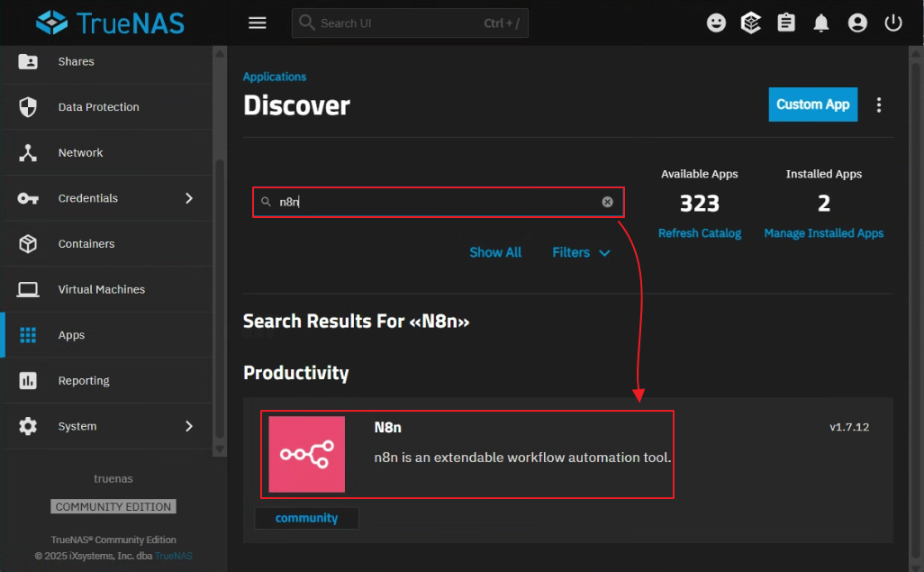This screenshot has height=572, width=924.
Task: Click the Applications breadcrumb link
Action: click(x=275, y=77)
